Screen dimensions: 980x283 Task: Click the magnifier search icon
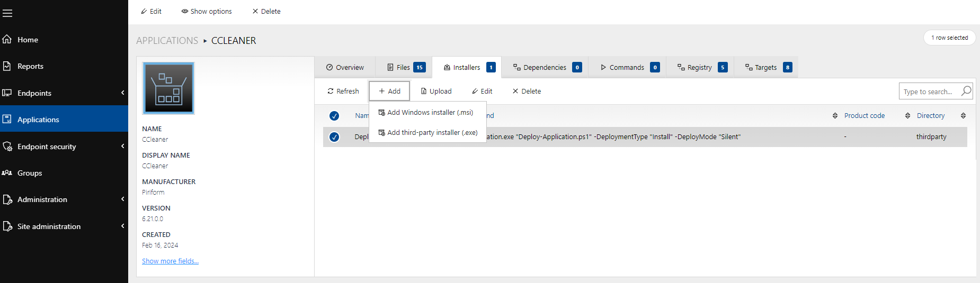966,91
